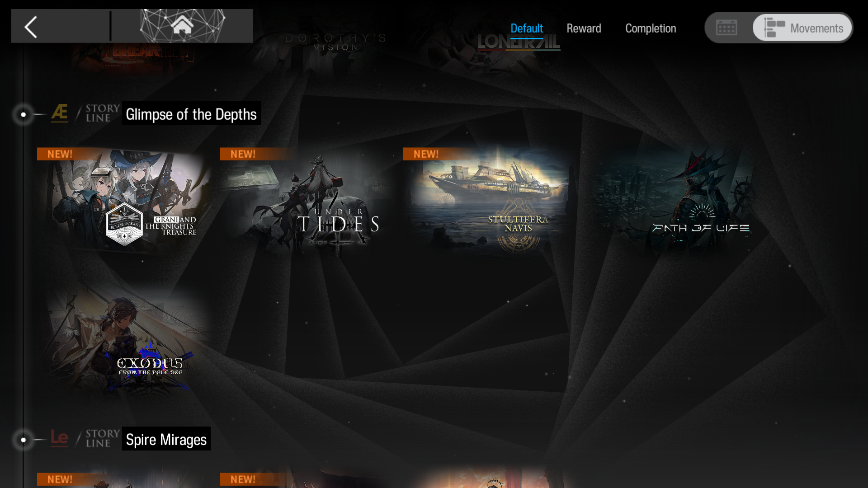Sort stories by Reward tab
Screen dimensions: 868x488
[584, 28]
